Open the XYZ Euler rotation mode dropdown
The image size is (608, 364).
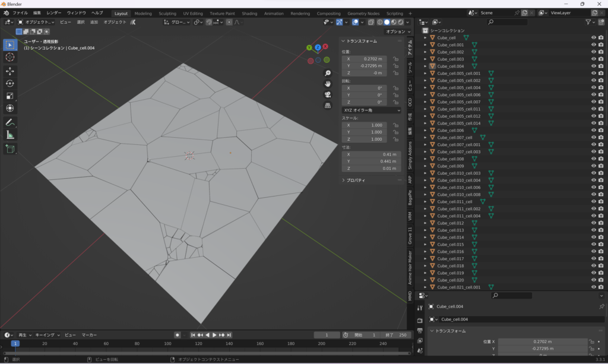click(x=371, y=110)
